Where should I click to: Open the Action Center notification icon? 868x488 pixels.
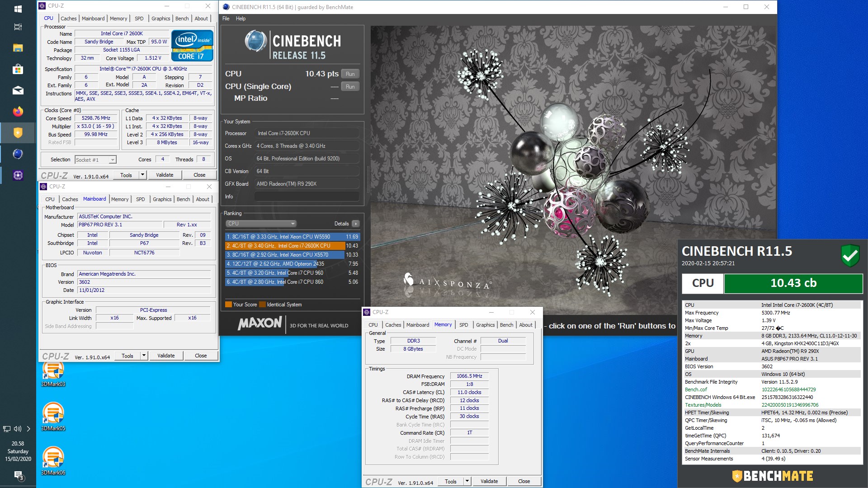18,475
